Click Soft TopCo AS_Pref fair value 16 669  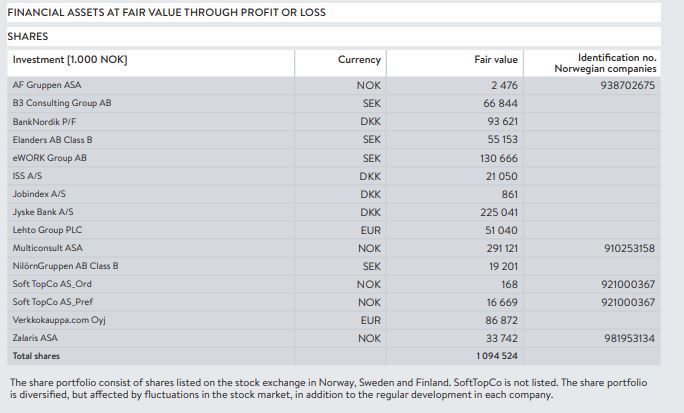502,302
